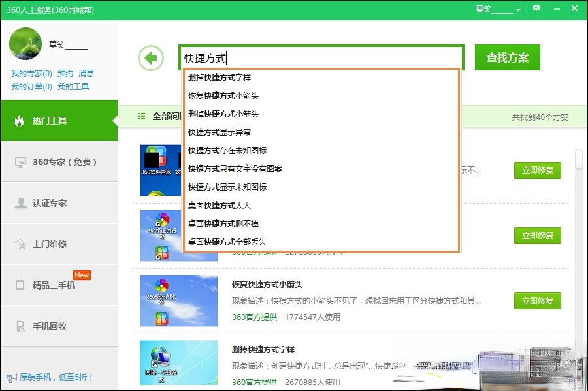Click 立即修复 for 恢复快捷方式小箭头

coord(538,301)
